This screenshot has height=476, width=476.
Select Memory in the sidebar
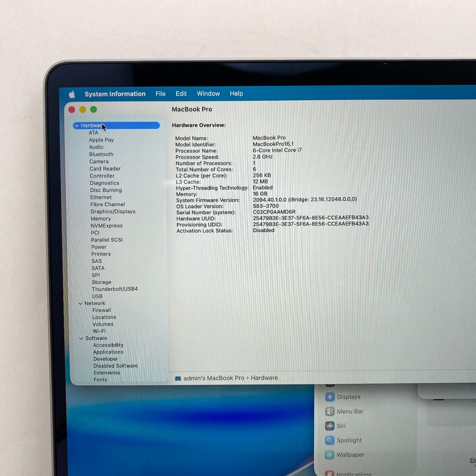[x=101, y=219]
